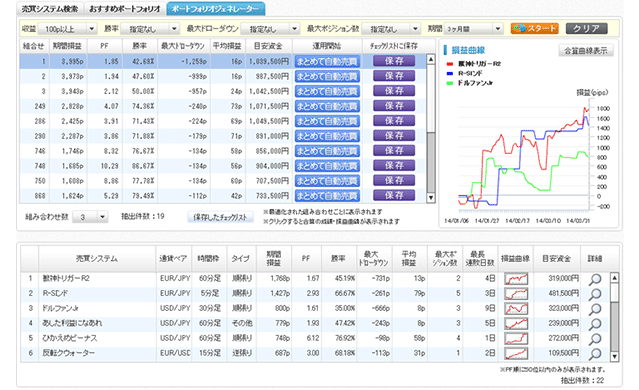This screenshot has width=639, height=390.
Task: Click the red legend swatch for 獣神トリガーR2
Action: (450, 64)
